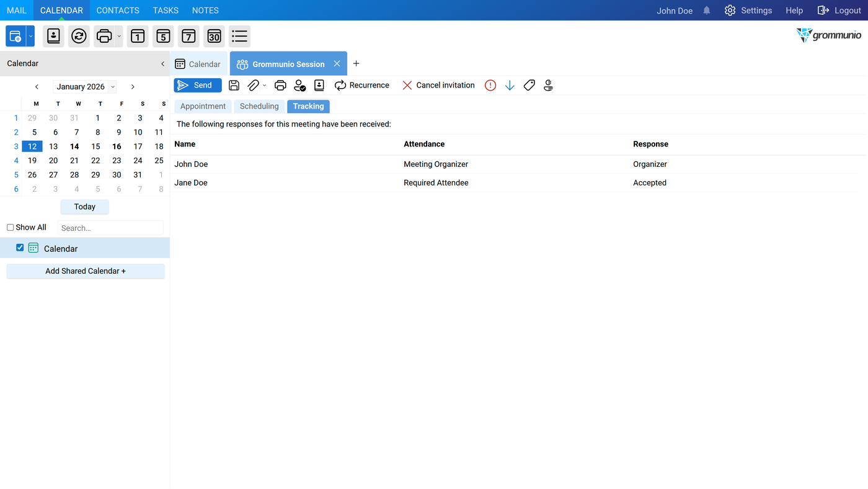The width and height of the screenshot is (868, 489).
Task: Expand the print options dropdown arrow
Action: pos(119,36)
